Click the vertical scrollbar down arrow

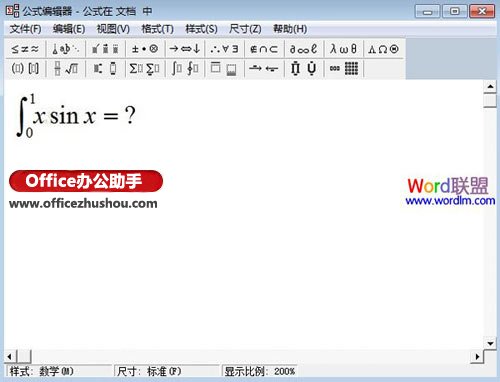pos(490,343)
